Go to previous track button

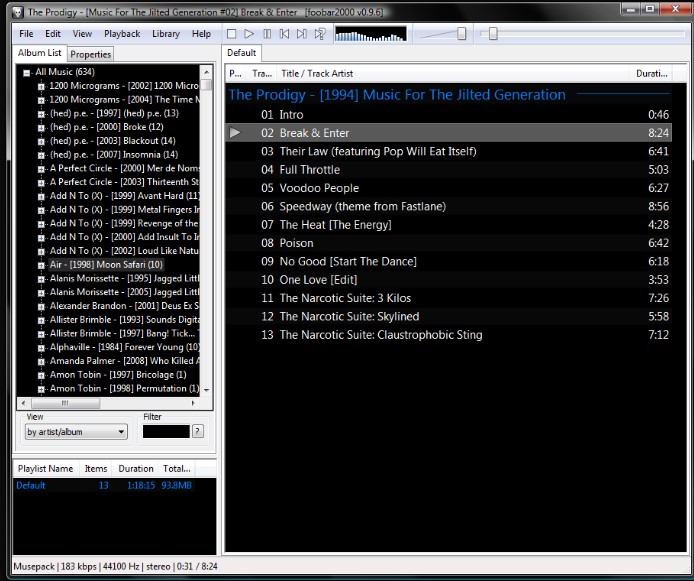click(x=285, y=34)
